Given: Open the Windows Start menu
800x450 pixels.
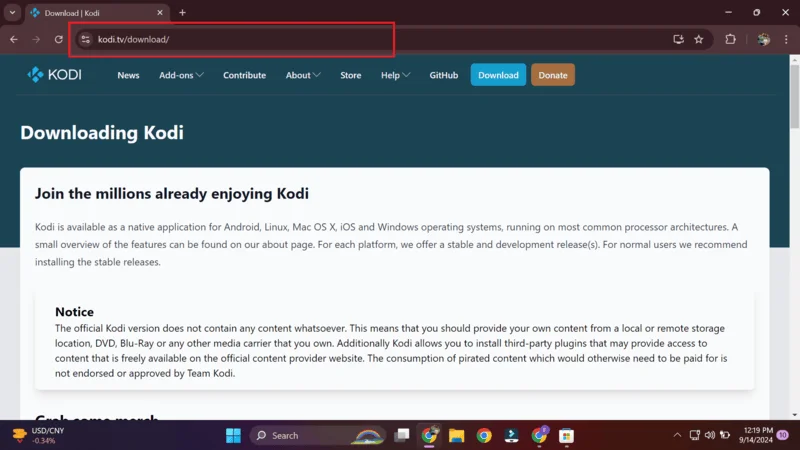Looking at the screenshot, I should point(233,435).
